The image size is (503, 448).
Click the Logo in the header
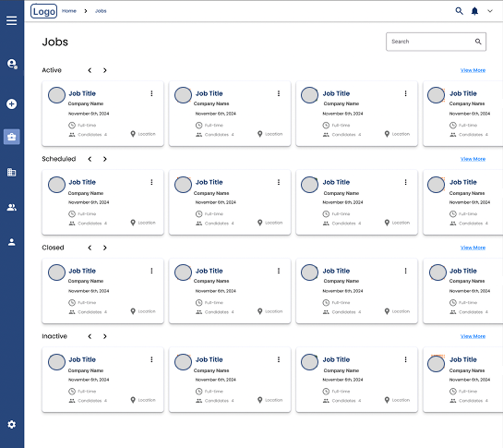pyautogui.click(x=43, y=11)
